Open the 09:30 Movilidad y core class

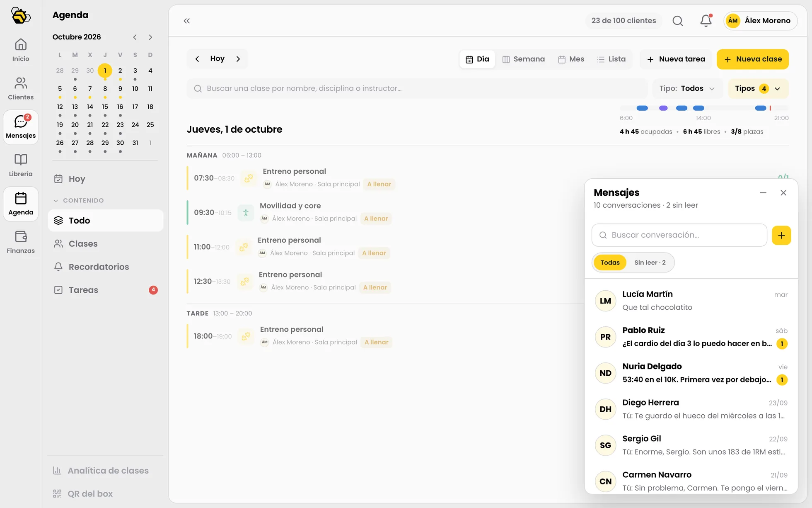(385, 212)
